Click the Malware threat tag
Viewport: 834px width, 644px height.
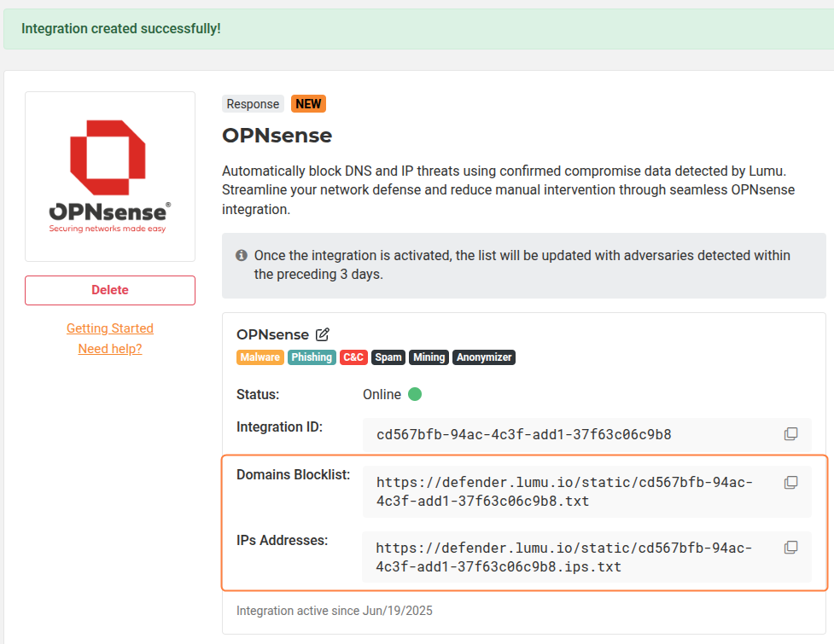click(x=260, y=357)
